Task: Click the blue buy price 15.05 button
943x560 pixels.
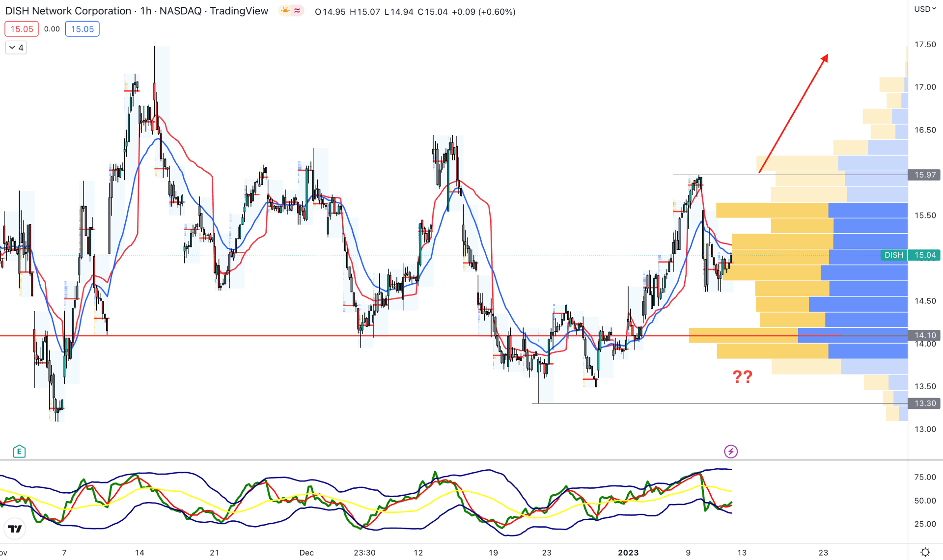Action: coord(82,29)
